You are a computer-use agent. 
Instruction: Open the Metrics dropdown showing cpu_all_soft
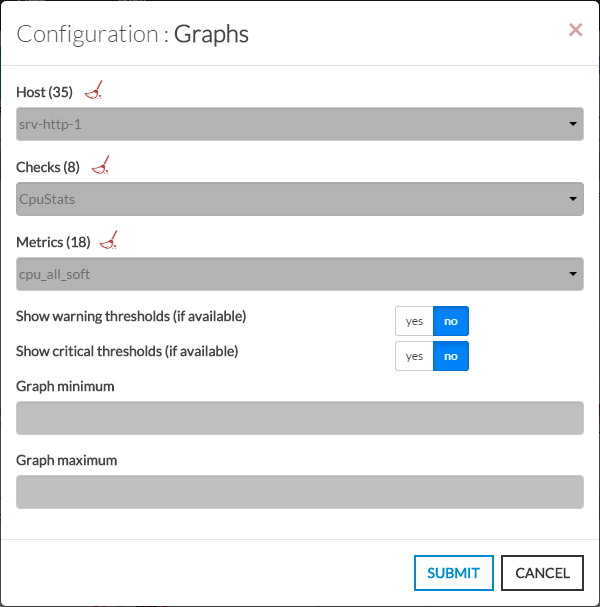coord(300,273)
